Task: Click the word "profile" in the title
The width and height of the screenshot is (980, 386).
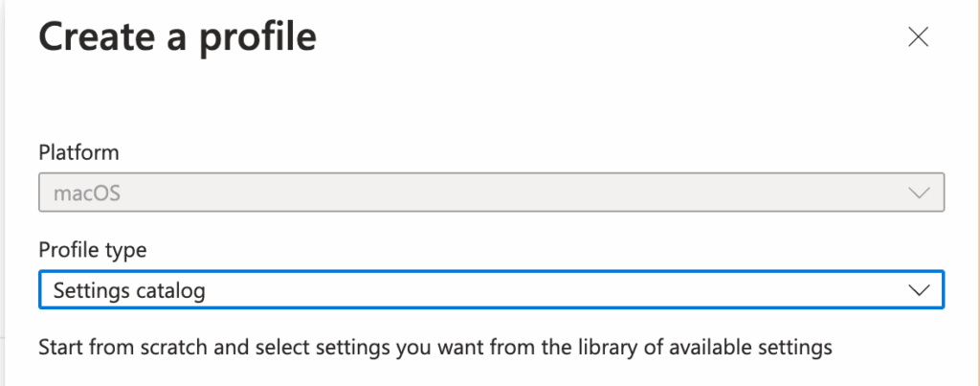Action: coord(256,37)
